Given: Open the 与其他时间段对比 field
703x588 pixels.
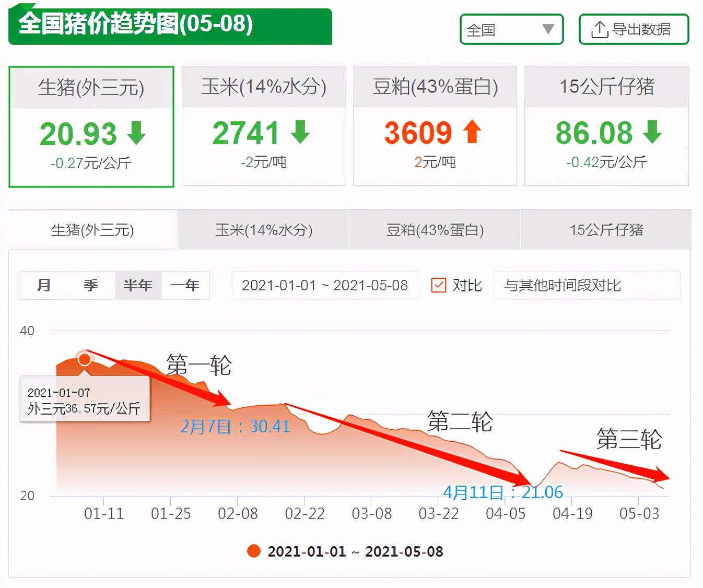Looking at the screenshot, I should [587, 285].
